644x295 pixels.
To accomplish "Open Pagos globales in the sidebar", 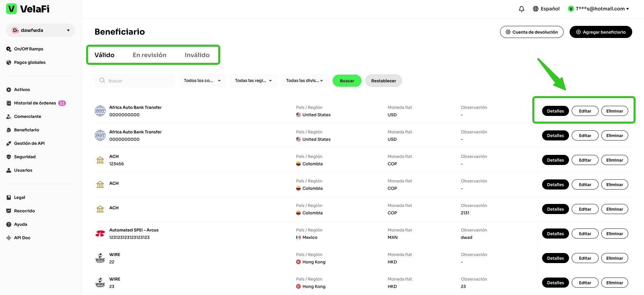I will pos(30,62).
